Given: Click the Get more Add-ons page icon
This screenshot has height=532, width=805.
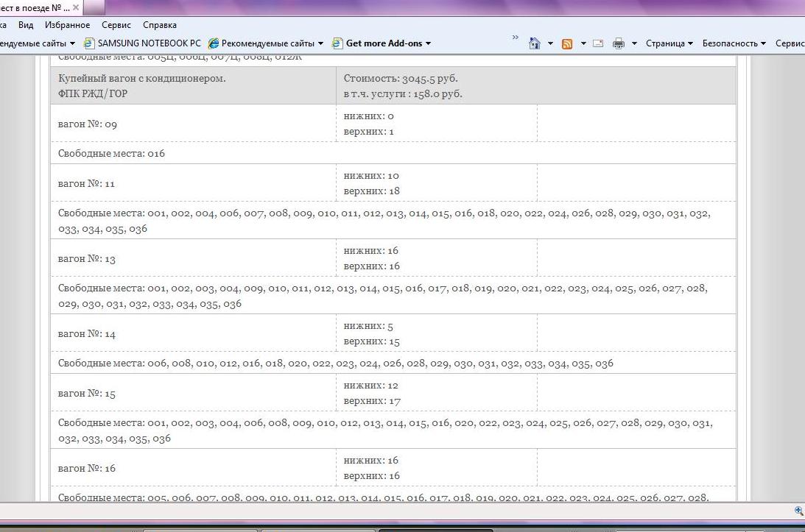Looking at the screenshot, I should click(338, 43).
